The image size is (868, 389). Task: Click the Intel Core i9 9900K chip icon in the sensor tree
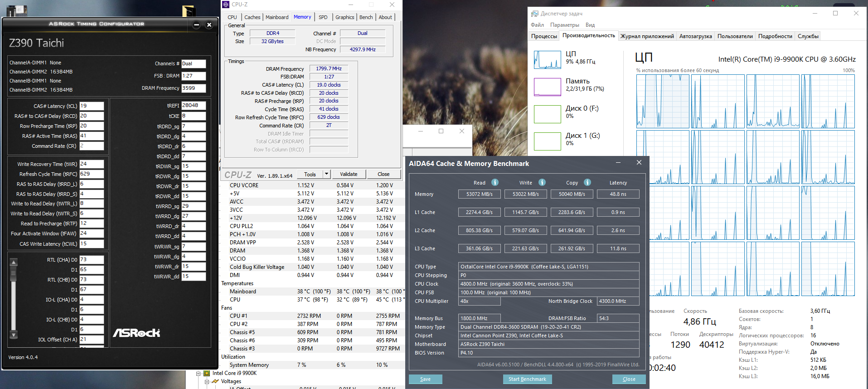(x=207, y=373)
